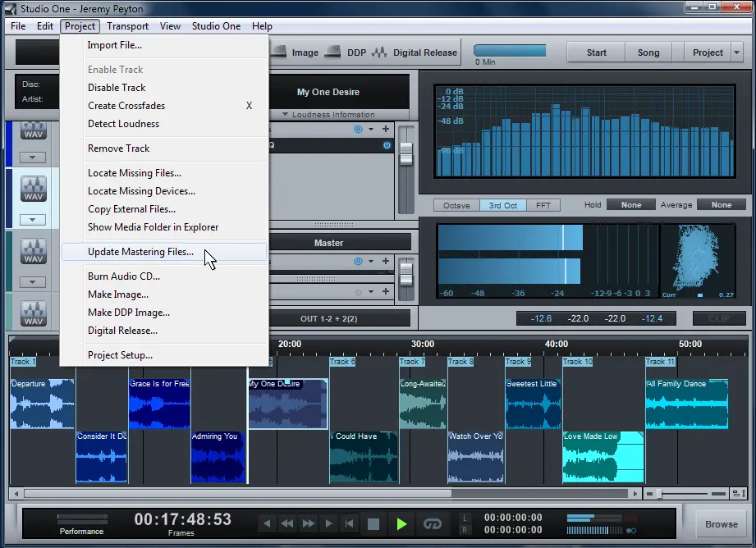Click the CLIP indicator to reset
The width and height of the screenshot is (756, 548).
719,318
